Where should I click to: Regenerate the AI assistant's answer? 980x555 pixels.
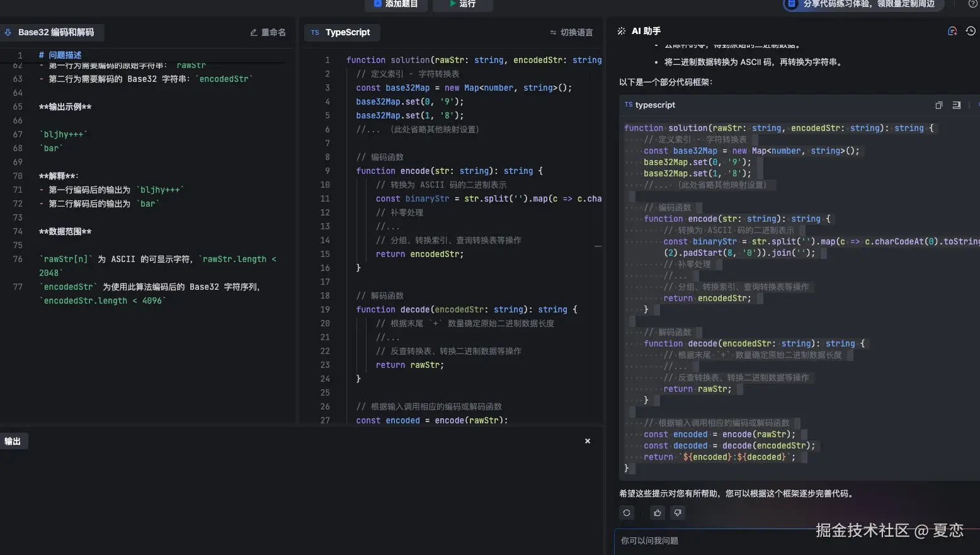[x=627, y=513]
